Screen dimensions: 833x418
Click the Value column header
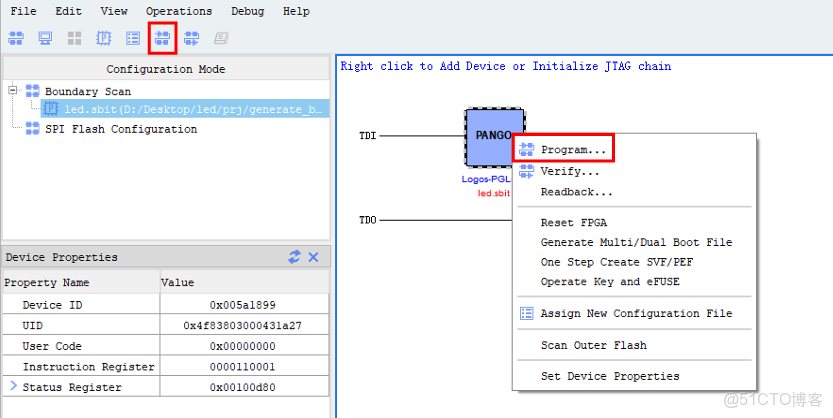[x=244, y=282]
